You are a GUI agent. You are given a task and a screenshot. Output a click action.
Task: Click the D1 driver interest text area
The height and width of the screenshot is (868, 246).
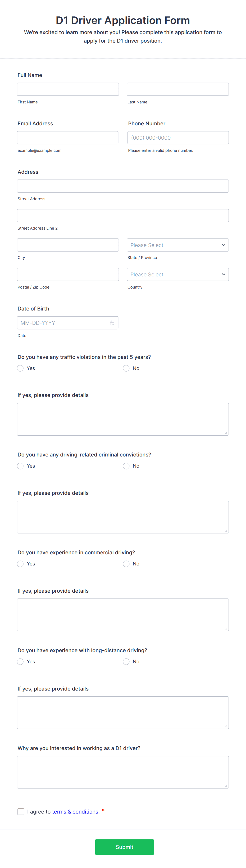coord(123,772)
